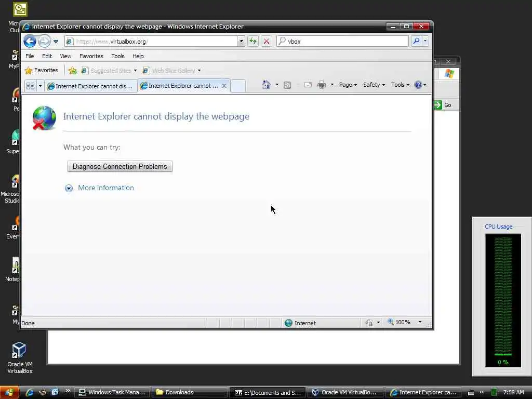
Task: Open the Favorites menu
Action: (x=91, y=56)
